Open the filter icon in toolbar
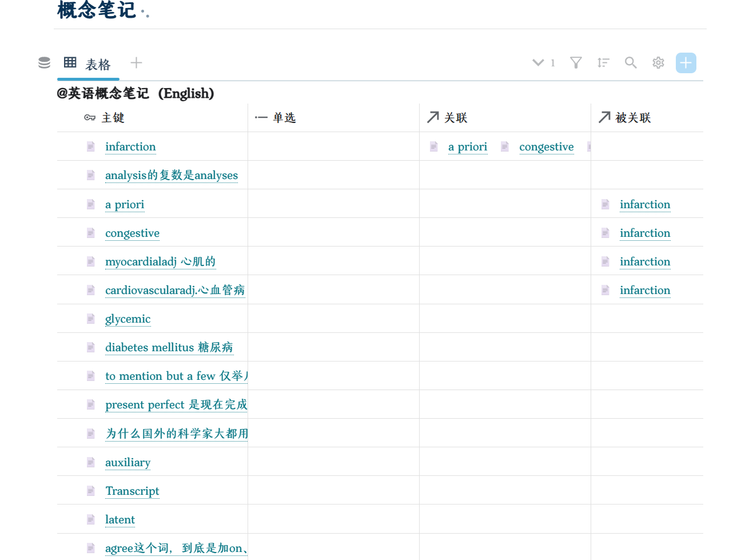745x560 pixels. pyautogui.click(x=576, y=63)
